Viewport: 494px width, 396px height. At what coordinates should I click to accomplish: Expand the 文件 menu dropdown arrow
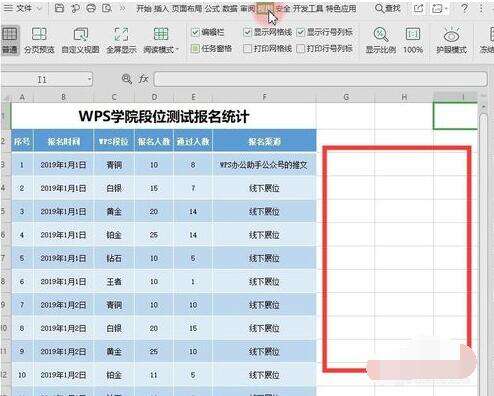[x=39, y=8]
